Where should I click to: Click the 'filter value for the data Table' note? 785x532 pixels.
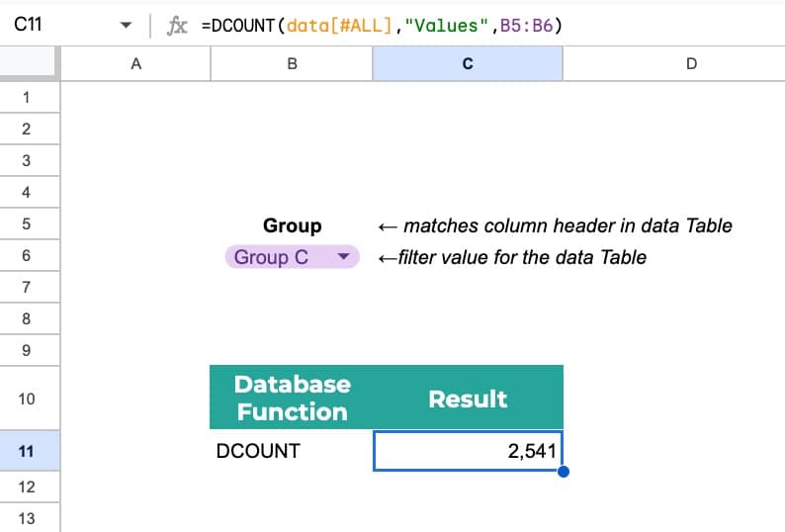(x=512, y=257)
